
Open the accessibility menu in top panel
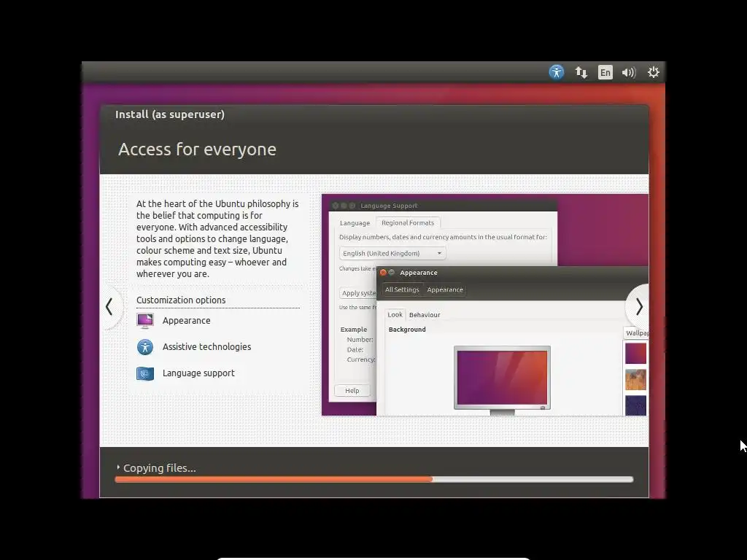[x=556, y=72]
